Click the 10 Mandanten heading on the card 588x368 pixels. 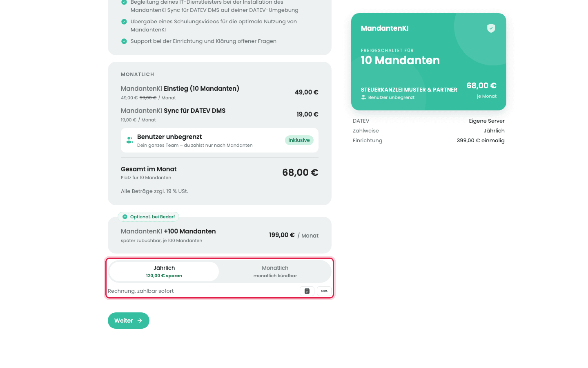click(400, 61)
